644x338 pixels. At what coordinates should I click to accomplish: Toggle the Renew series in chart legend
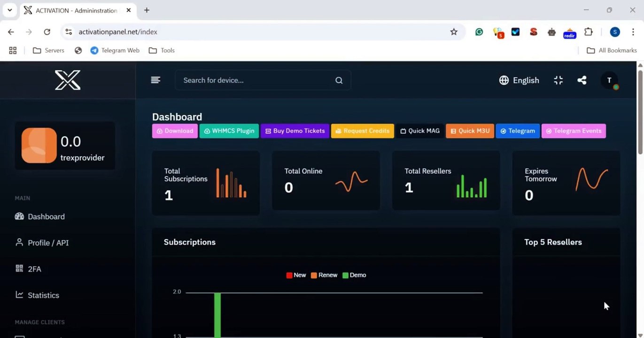(x=324, y=275)
